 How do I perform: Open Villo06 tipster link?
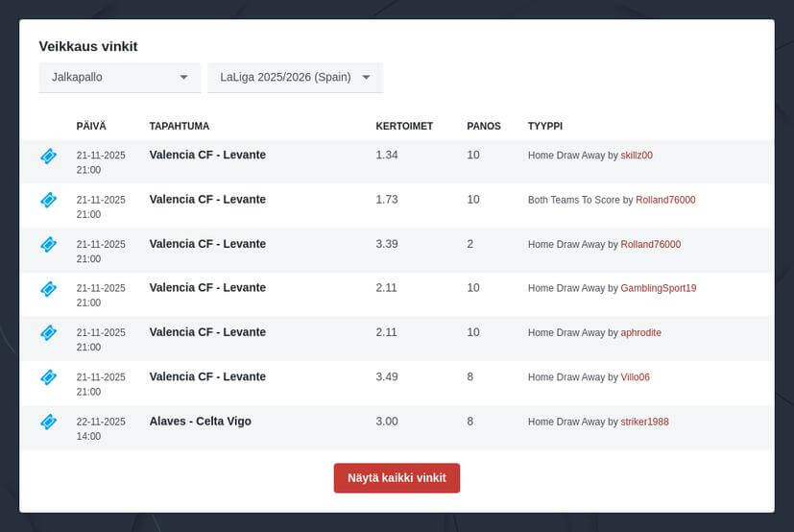[x=635, y=377]
